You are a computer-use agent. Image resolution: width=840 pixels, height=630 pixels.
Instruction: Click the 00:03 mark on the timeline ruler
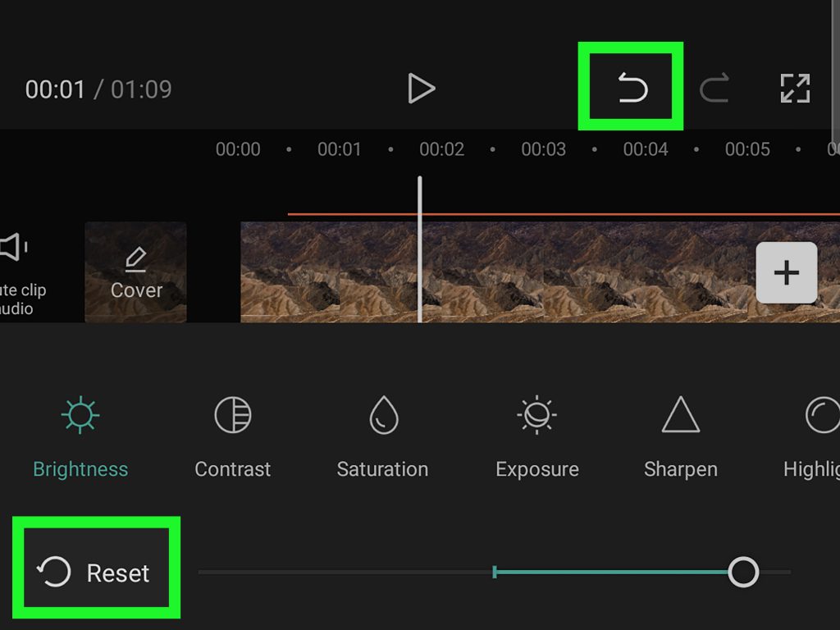543,149
